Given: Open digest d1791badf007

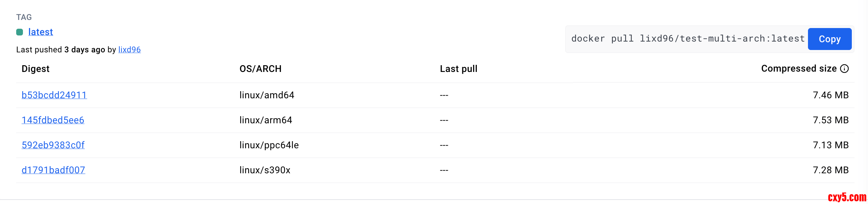Looking at the screenshot, I should click(53, 170).
